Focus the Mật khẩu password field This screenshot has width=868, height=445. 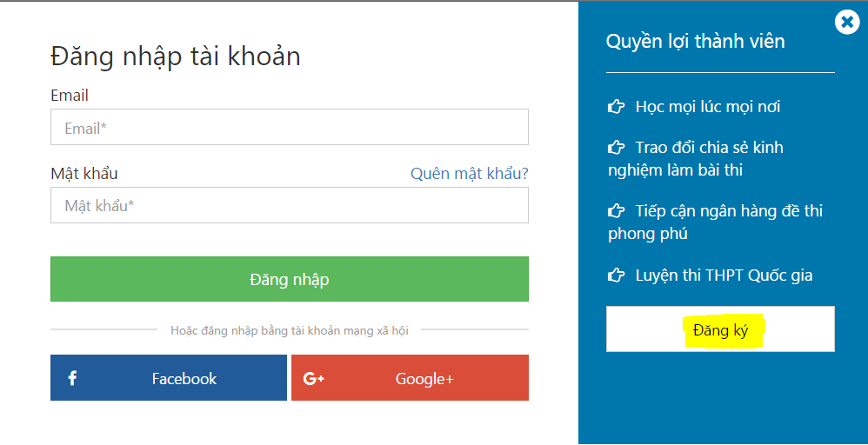289,205
